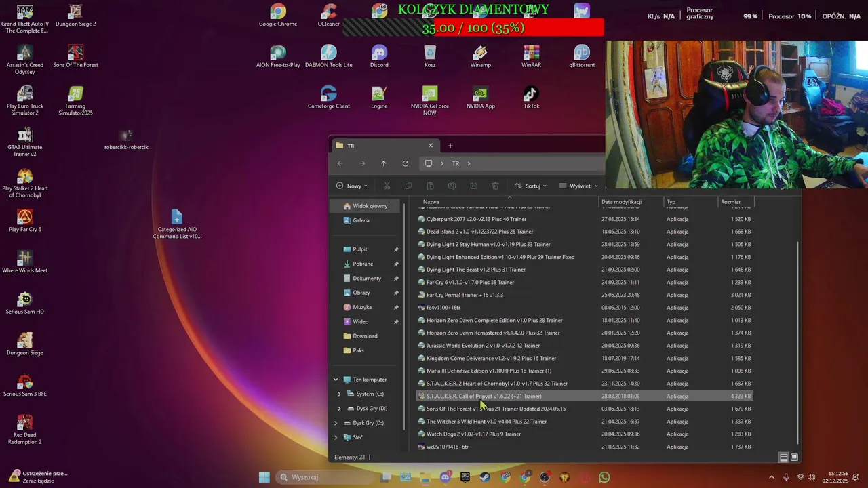Viewport: 868px width, 488px height.
Task: Click the Paste icon in Explorer toolbar
Action: point(430,186)
